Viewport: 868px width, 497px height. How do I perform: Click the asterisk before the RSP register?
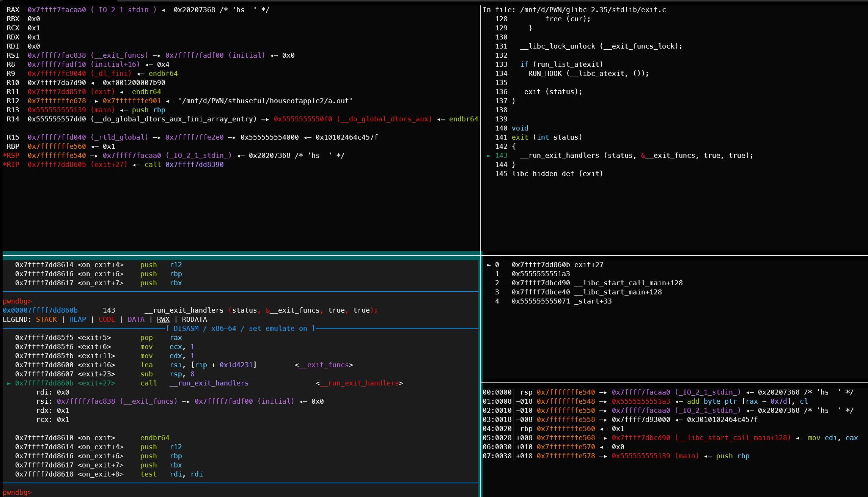coord(5,156)
